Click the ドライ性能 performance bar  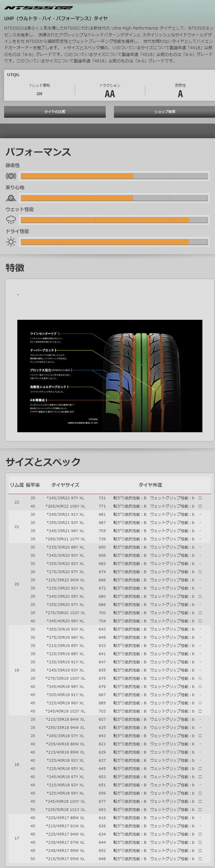click(x=114, y=242)
